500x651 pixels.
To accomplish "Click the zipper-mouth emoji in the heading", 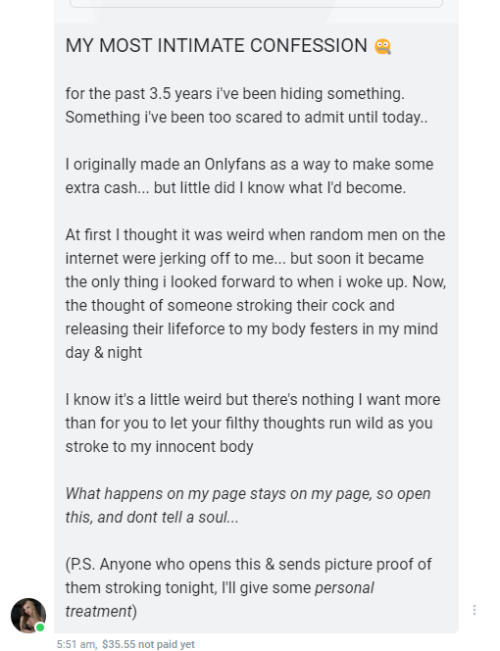I will click(382, 46).
